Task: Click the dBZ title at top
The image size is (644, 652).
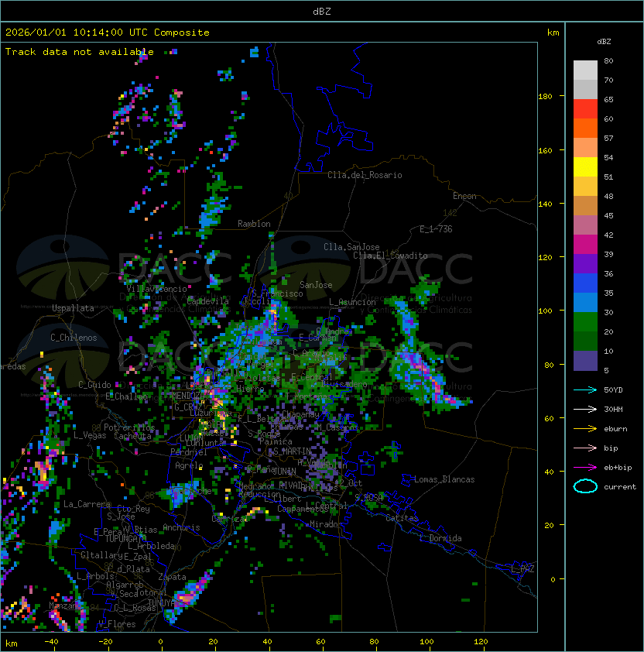Action: point(322,11)
